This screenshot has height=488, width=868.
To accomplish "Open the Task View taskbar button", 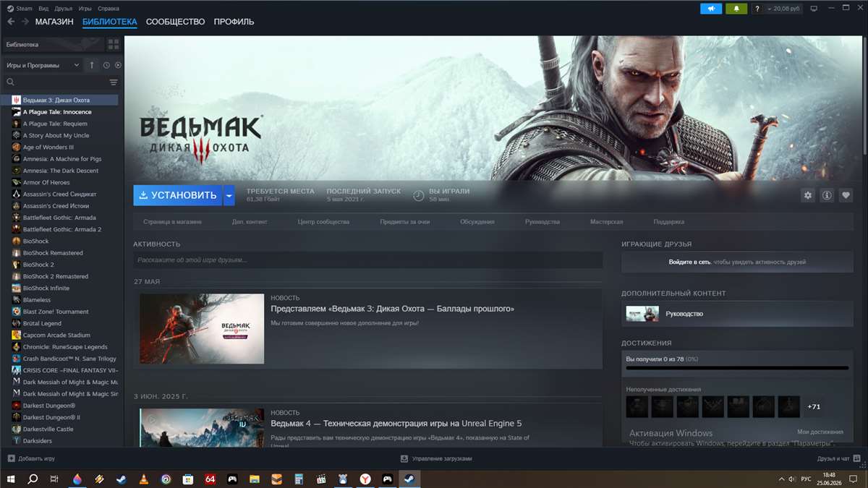I will [x=54, y=479].
